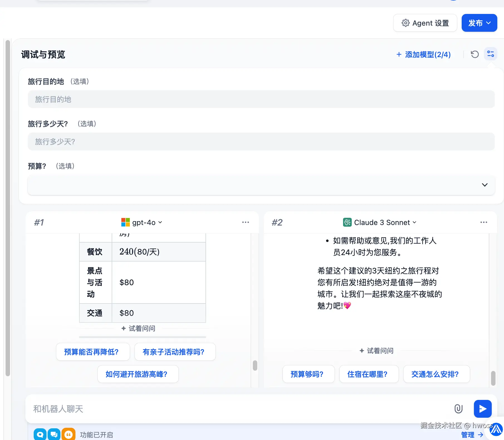Click the restart conversation refresh icon
504x440 pixels.
click(x=475, y=54)
